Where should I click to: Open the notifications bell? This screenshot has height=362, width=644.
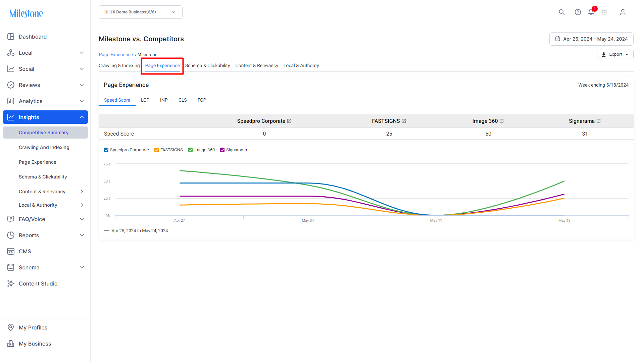coord(591,12)
